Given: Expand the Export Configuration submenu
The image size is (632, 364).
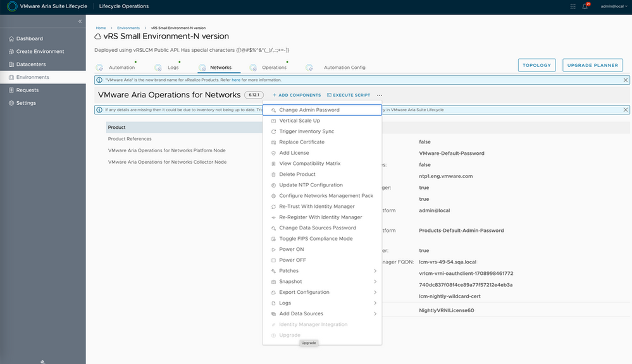Looking at the screenshot, I should pos(375,293).
